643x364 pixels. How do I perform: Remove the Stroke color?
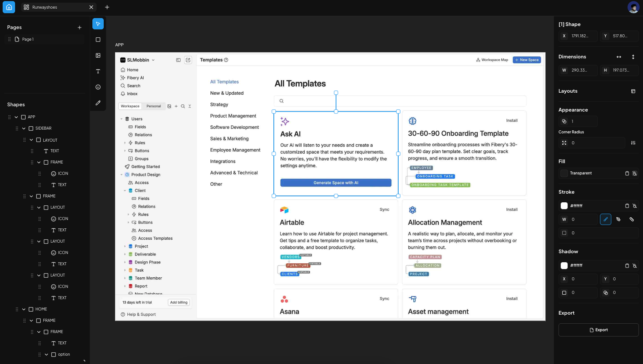pos(635,206)
